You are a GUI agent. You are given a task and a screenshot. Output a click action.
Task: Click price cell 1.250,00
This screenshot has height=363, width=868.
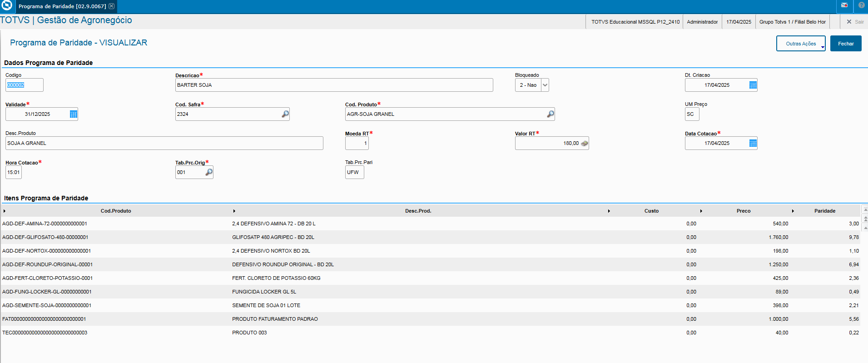(779, 264)
